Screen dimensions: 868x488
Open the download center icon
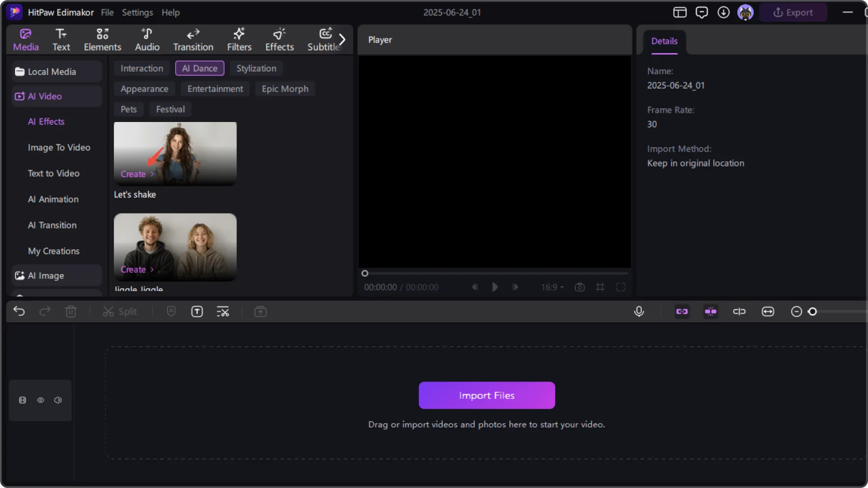point(724,13)
